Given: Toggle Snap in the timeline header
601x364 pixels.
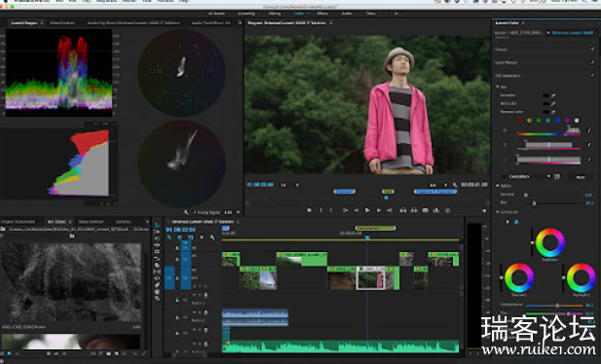Looking at the screenshot, I should pos(180,237).
